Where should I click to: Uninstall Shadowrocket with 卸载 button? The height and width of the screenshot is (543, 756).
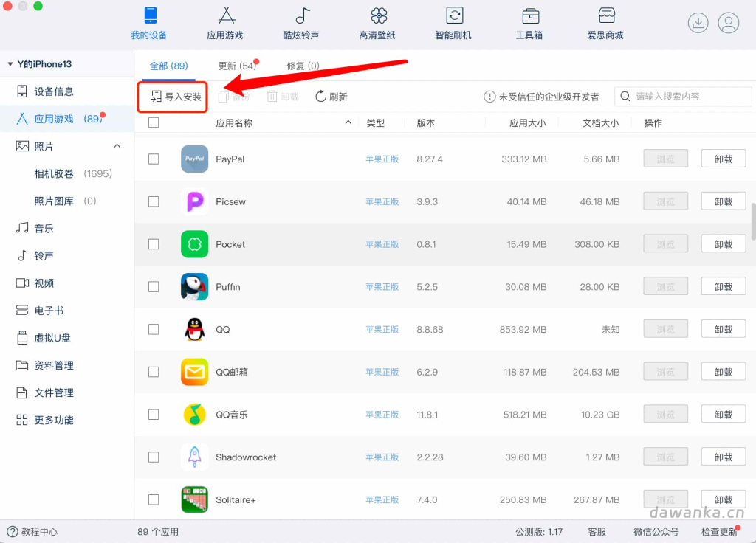[x=724, y=457]
